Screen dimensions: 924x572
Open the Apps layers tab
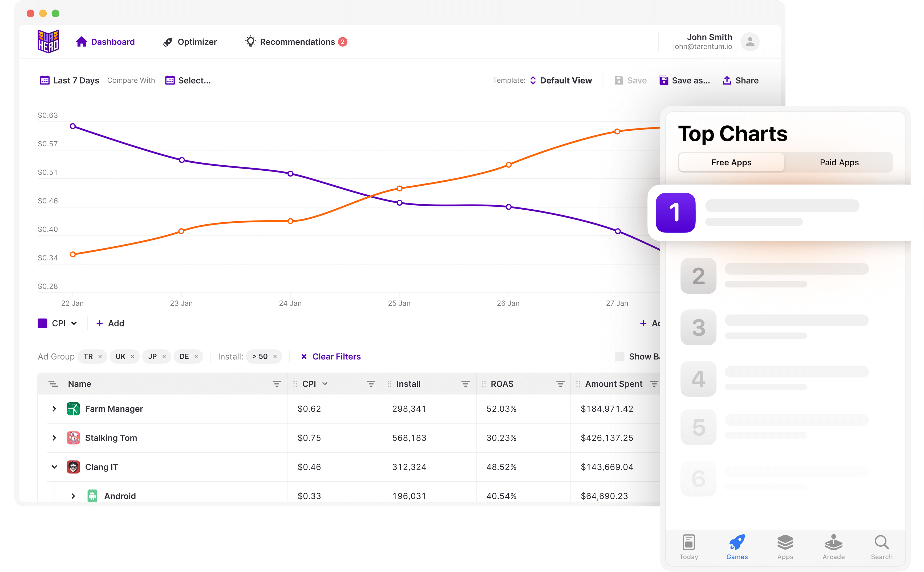(x=785, y=547)
